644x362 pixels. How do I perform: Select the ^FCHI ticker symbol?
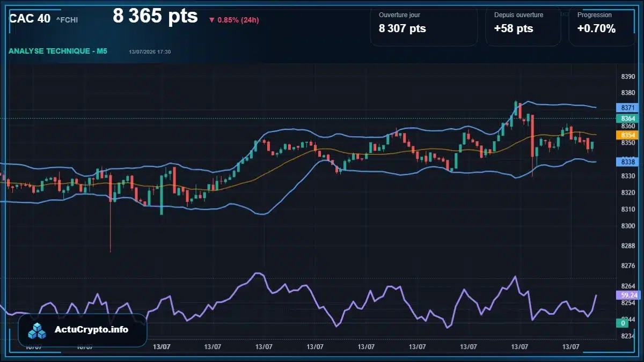[x=67, y=20]
